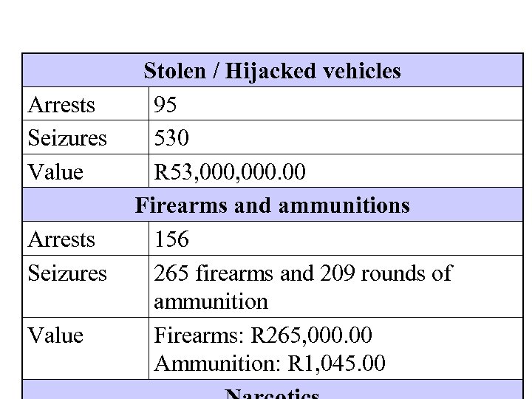Select Seizures label in the firearms section
The image size is (532, 399).
coord(66,273)
